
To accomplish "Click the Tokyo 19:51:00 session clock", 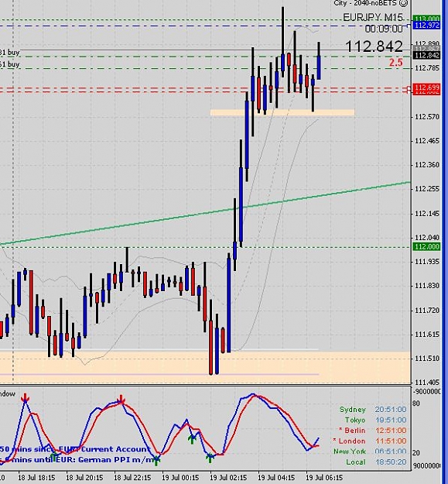I will click(x=375, y=420).
